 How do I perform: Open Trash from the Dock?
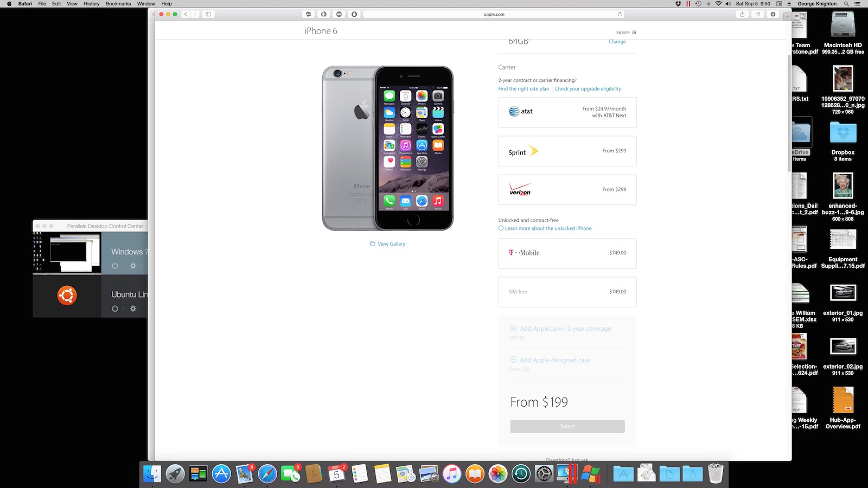click(x=716, y=473)
